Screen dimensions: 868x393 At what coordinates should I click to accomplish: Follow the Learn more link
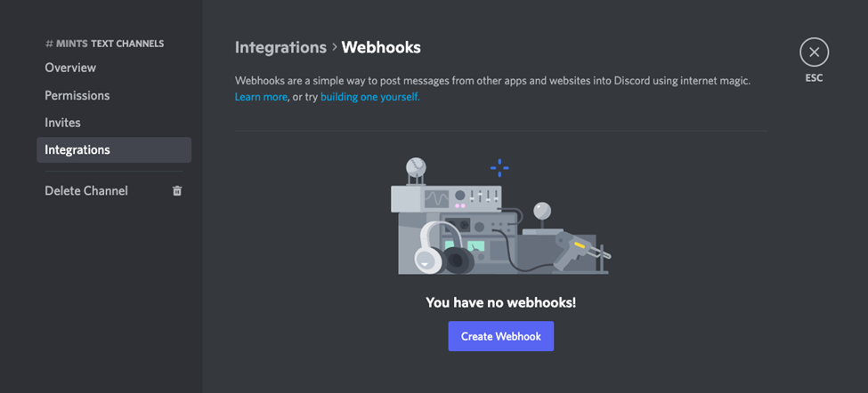[261, 97]
